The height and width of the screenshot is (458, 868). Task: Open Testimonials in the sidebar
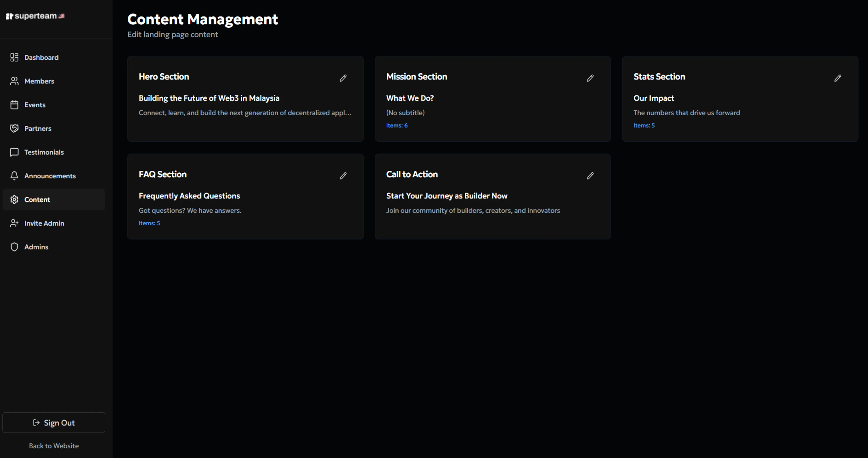54,152
